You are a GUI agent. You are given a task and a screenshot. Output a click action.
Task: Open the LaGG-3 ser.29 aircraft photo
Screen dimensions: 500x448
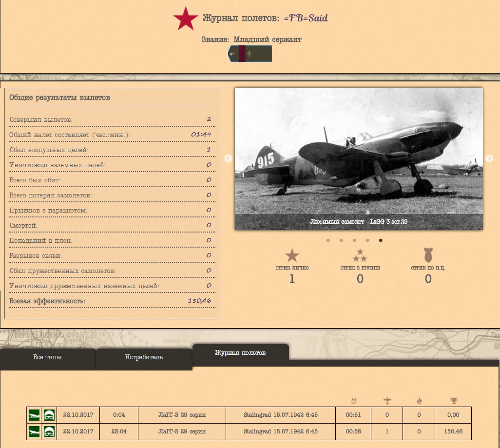pos(359,159)
